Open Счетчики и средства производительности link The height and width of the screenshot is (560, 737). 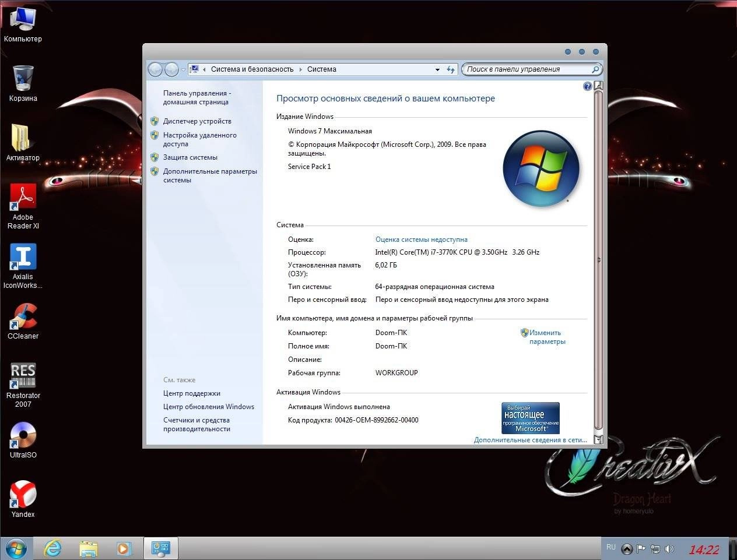(196, 424)
